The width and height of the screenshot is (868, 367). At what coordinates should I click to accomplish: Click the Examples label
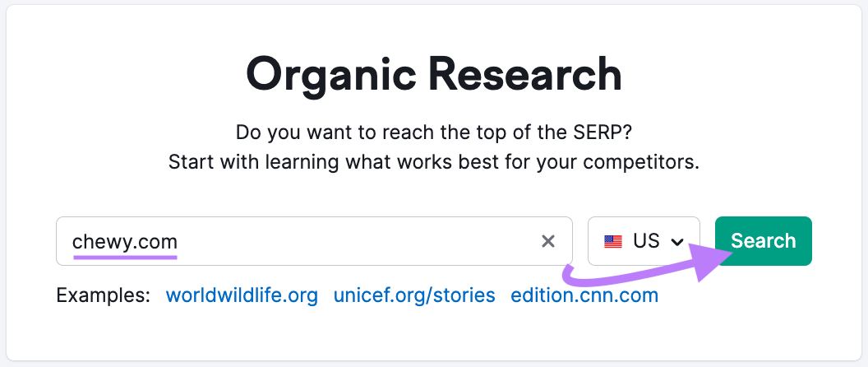coord(103,295)
